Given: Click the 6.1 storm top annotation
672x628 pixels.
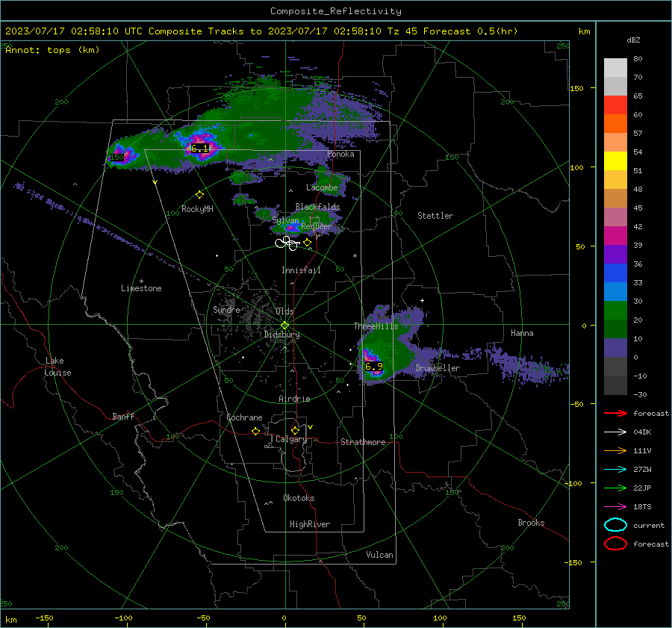Looking at the screenshot, I should tap(199, 149).
